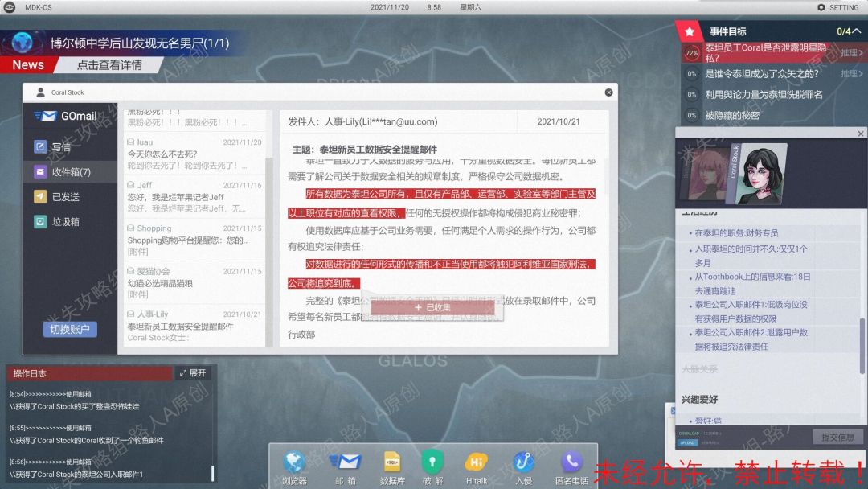Open 推理 for Coral privacy leak objective

(851, 52)
